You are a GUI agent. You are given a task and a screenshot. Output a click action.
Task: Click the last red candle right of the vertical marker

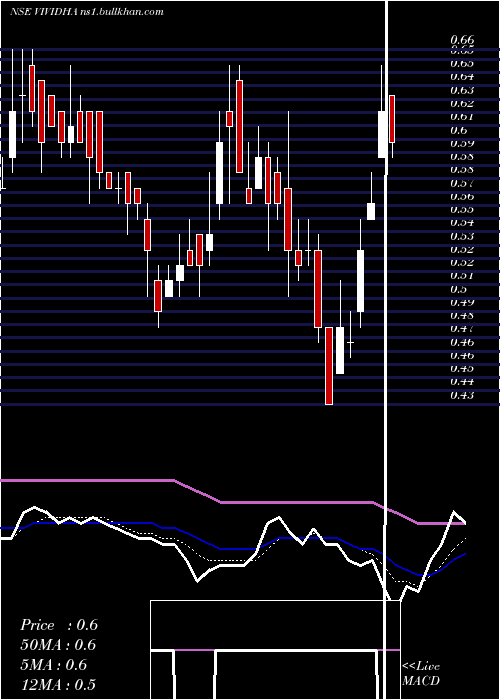(x=392, y=119)
